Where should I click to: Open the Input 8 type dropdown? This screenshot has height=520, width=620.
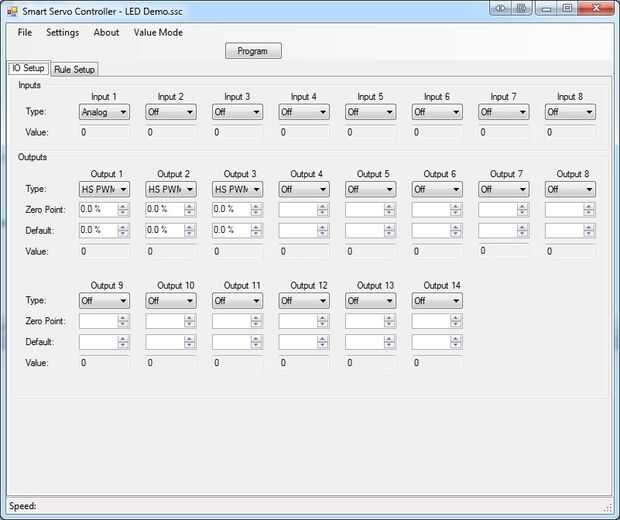click(x=570, y=112)
